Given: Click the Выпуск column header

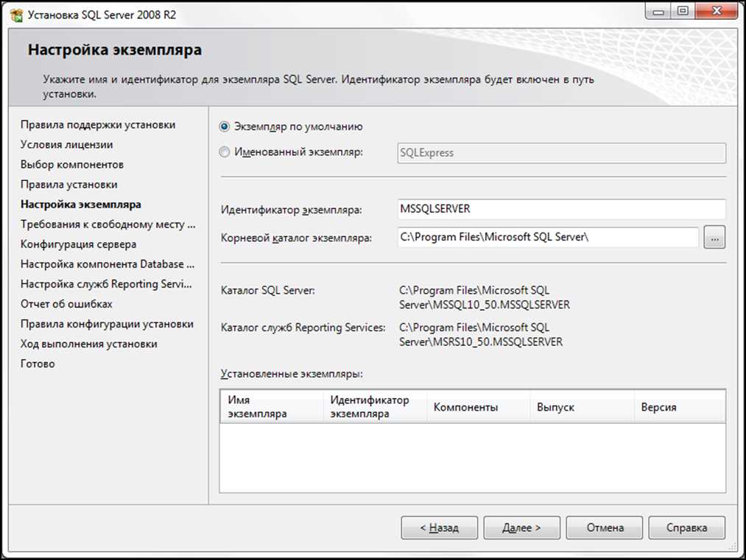Looking at the screenshot, I should [580, 407].
